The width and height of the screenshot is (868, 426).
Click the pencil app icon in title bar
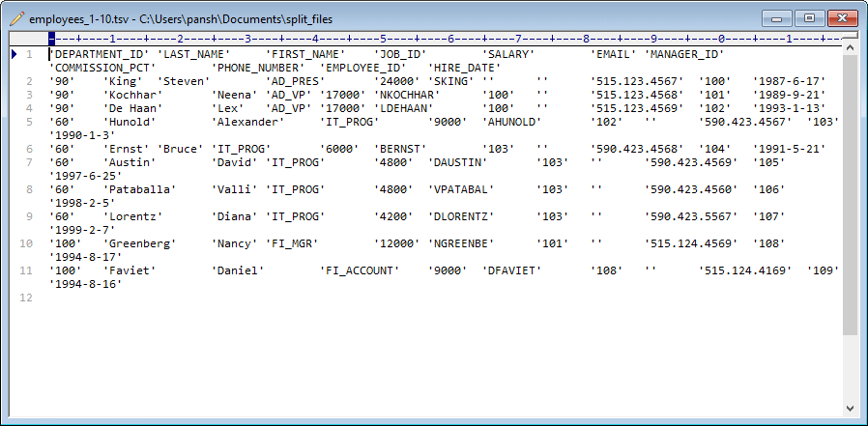[x=16, y=18]
